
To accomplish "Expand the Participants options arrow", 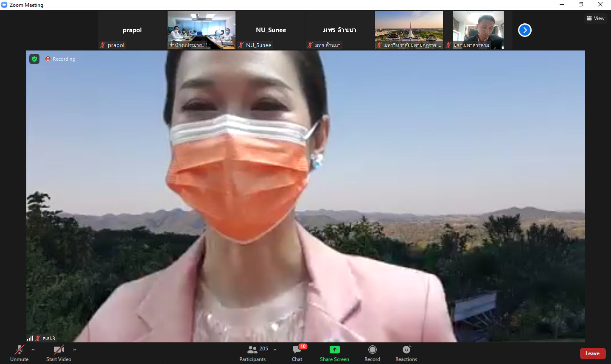I will (x=275, y=350).
